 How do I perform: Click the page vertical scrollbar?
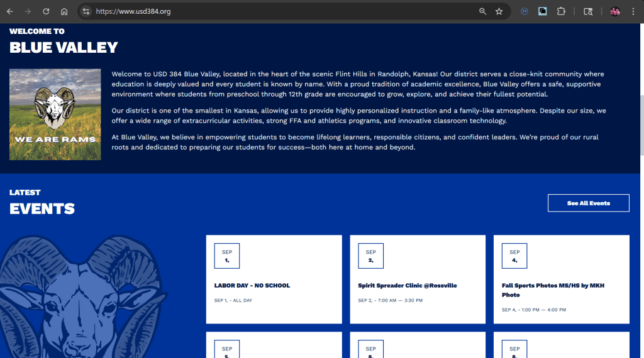click(641, 126)
